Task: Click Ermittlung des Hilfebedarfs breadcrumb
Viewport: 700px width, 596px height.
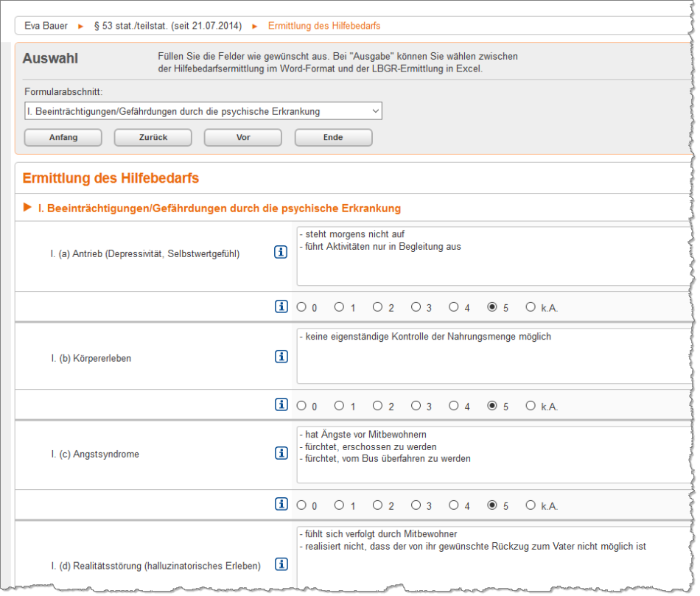Action: click(x=324, y=26)
